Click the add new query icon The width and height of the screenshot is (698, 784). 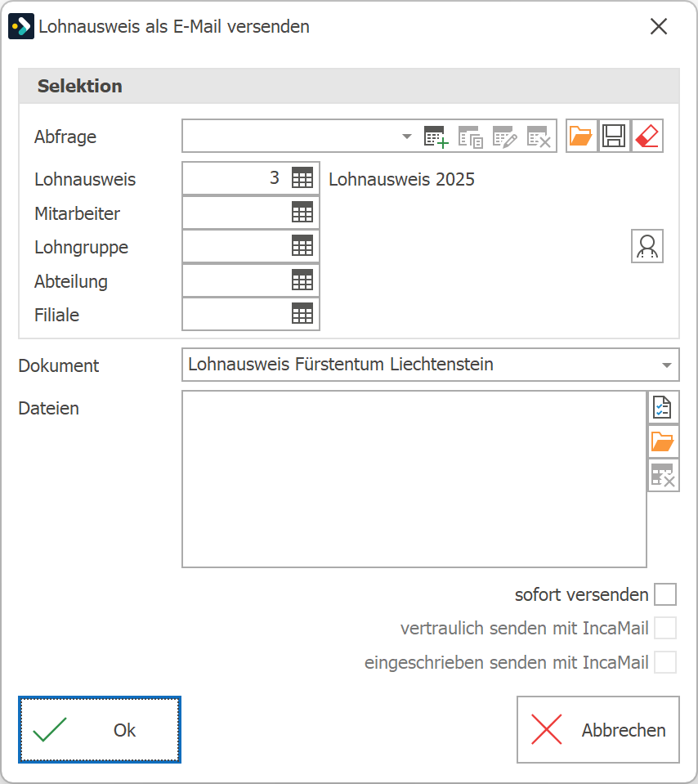tap(436, 137)
